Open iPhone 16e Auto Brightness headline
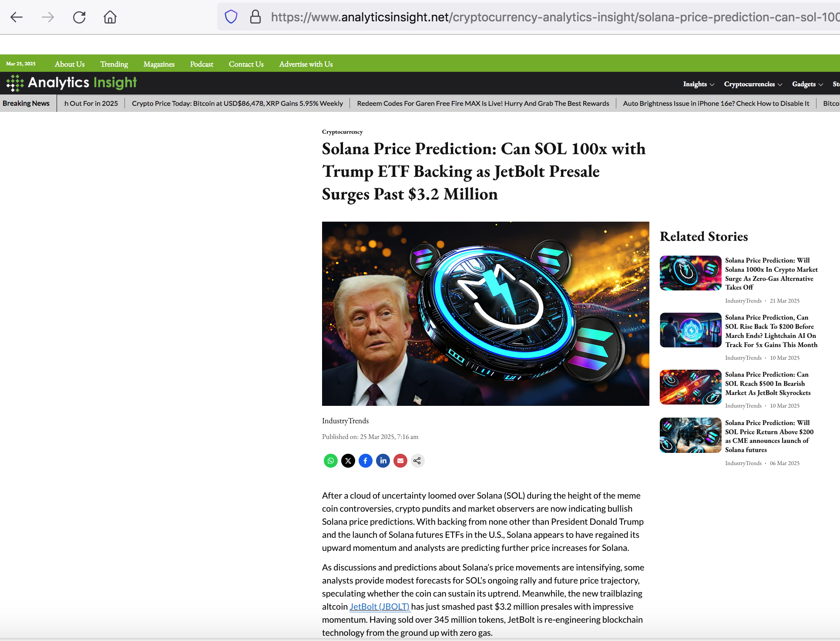840x641 pixels. click(716, 103)
